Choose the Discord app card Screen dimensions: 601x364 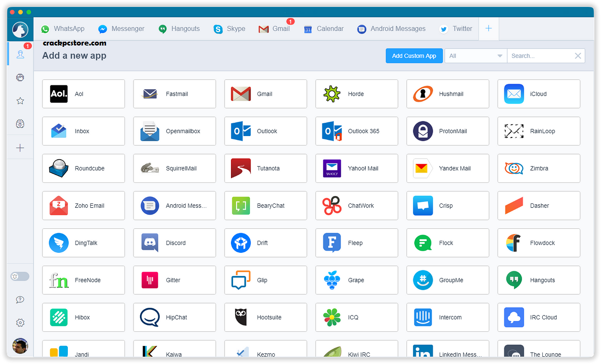point(175,243)
